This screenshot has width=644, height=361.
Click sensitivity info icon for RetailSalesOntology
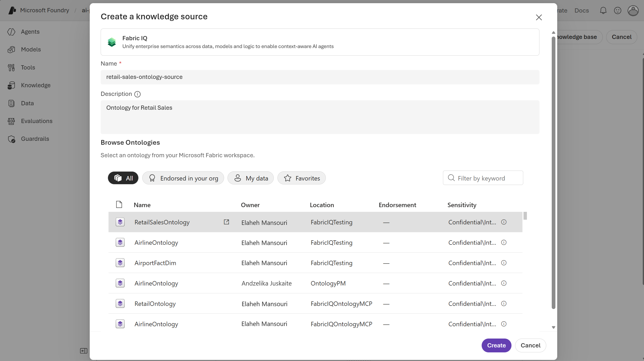tap(504, 222)
